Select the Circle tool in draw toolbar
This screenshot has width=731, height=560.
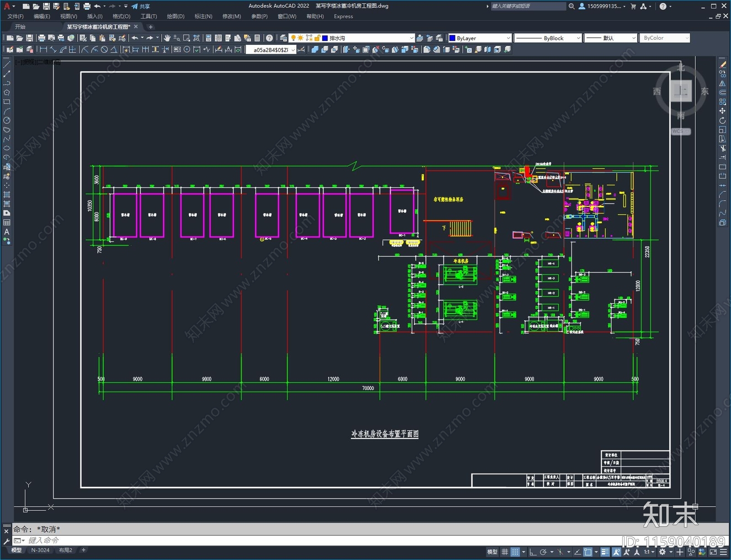click(6, 121)
